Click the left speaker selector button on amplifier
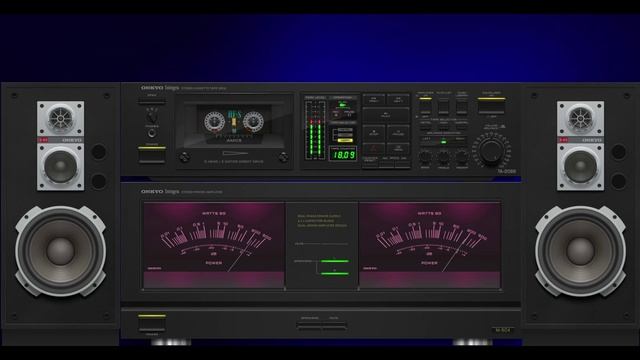This screenshot has height=360, width=640. click(x=309, y=326)
